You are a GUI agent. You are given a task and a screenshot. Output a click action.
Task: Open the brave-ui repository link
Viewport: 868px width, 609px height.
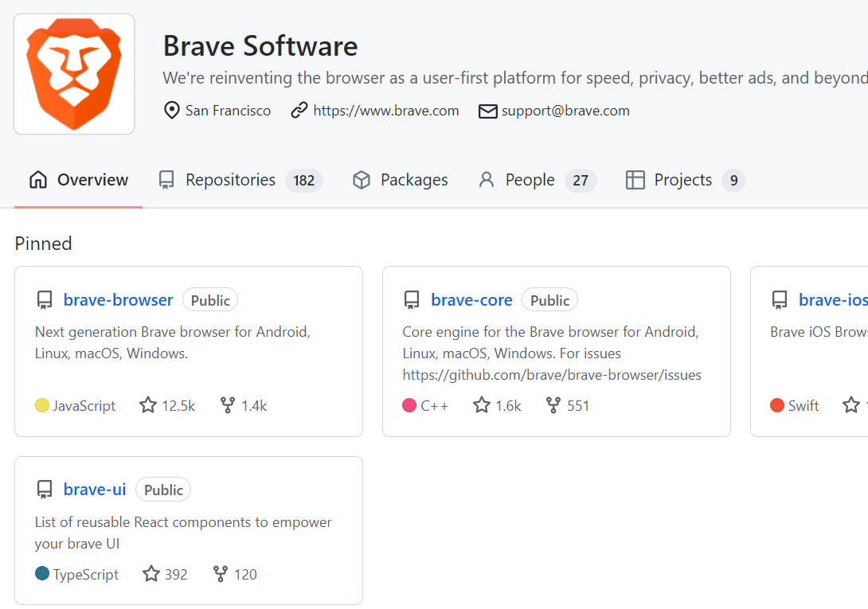point(95,490)
